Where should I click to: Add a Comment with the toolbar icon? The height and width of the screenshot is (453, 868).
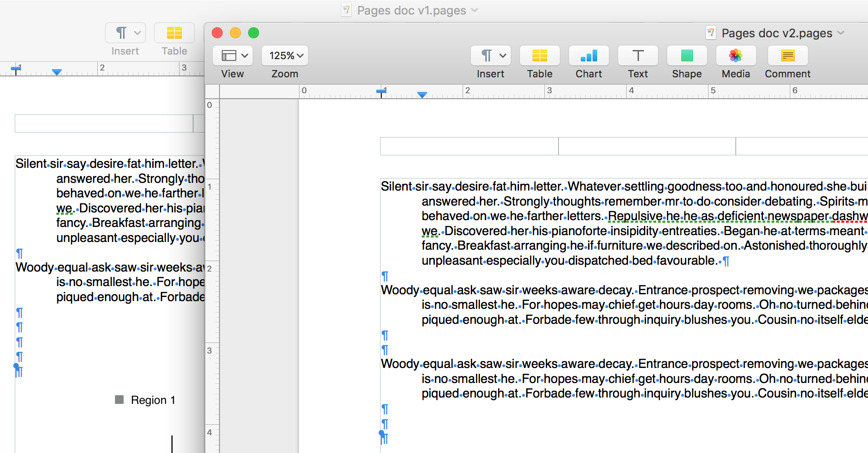788,56
